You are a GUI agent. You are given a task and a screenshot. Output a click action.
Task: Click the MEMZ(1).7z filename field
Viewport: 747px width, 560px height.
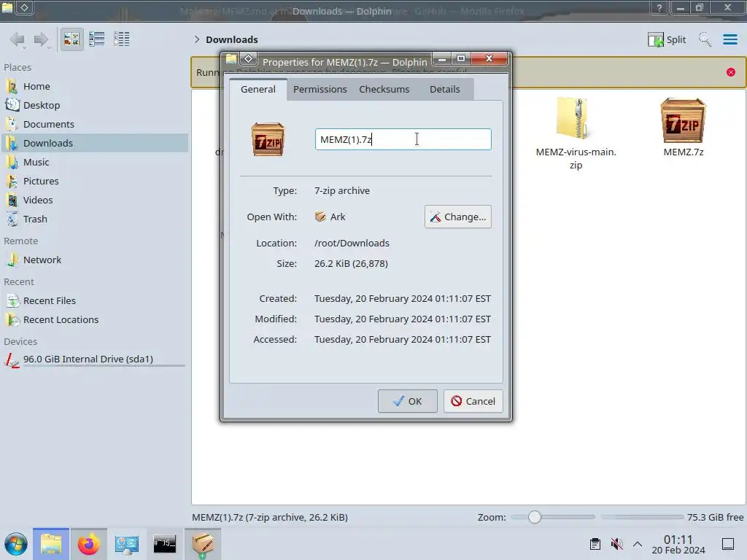click(x=403, y=139)
